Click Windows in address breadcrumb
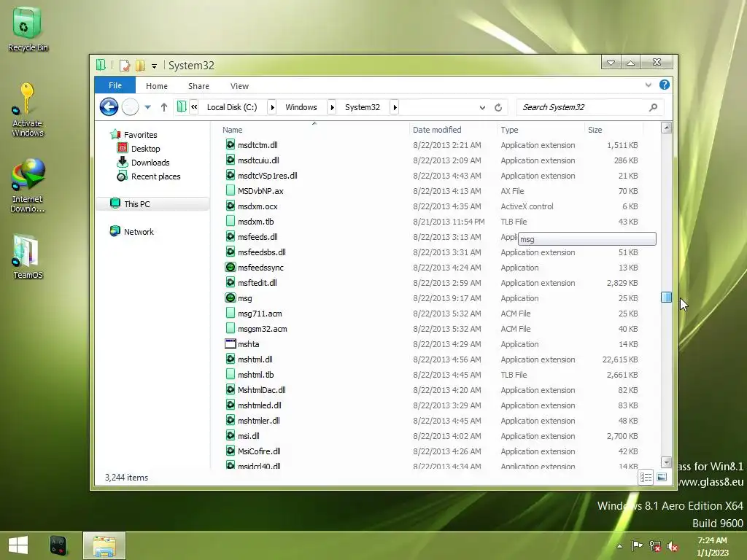The width and height of the screenshot is (747, 560). tap(301, 107)
